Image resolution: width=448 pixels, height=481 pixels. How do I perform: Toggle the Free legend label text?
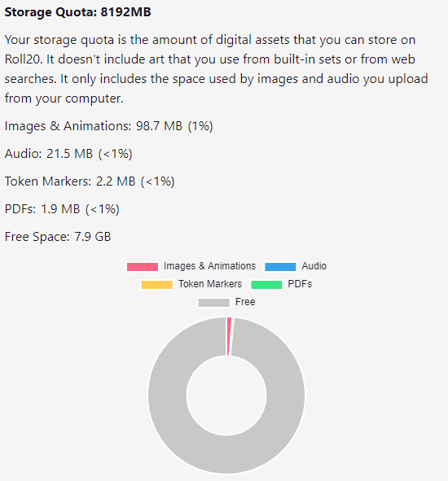click(x=245, y=302)
